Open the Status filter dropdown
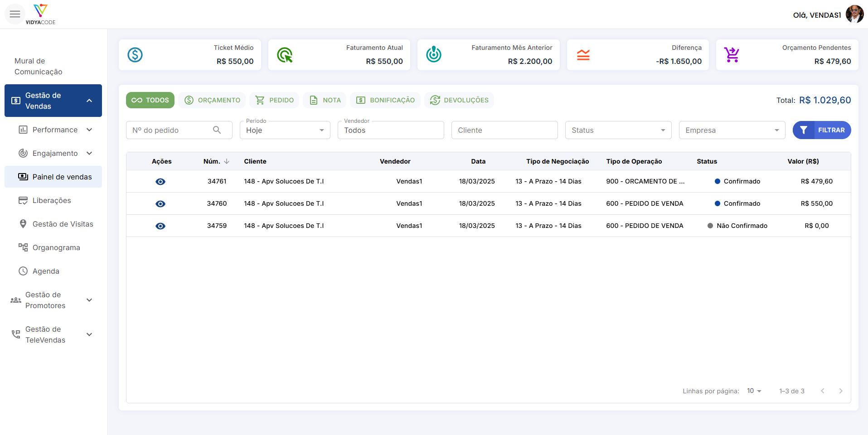Viewport: 868px width, 435px height. tap(618, 130)
